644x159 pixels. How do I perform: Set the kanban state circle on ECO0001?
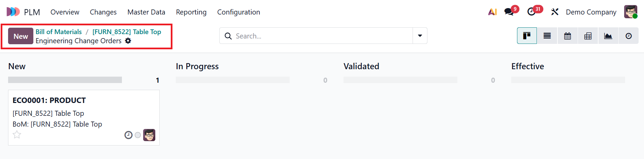(138, 135)
